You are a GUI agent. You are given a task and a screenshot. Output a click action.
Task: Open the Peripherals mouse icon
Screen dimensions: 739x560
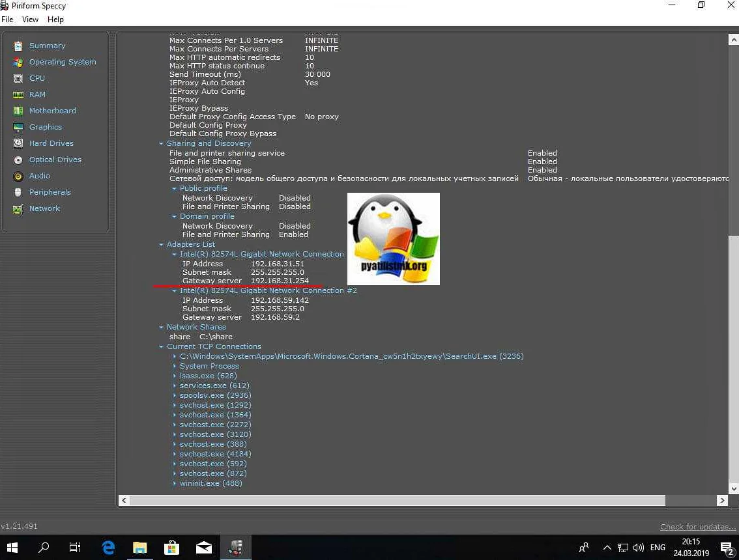point(18,192)
